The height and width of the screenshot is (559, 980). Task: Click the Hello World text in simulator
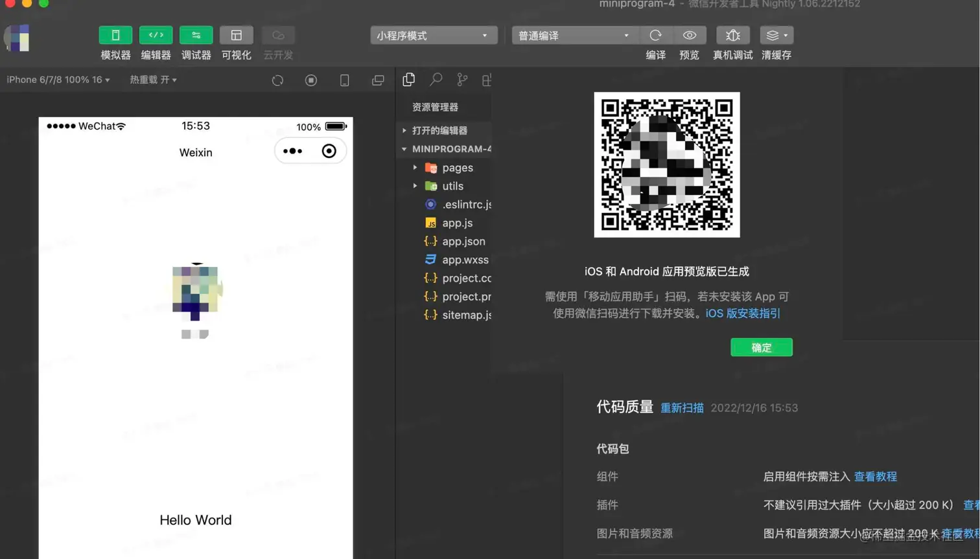[196, 520]
